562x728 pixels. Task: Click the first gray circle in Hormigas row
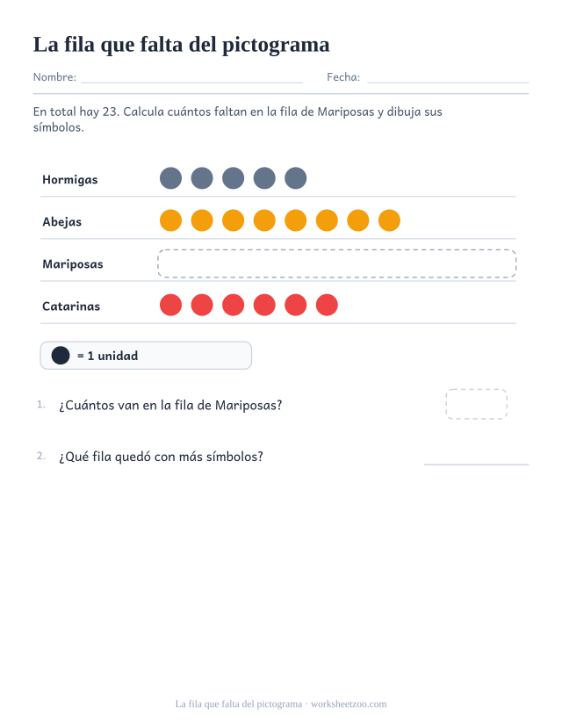click(170, 178)
